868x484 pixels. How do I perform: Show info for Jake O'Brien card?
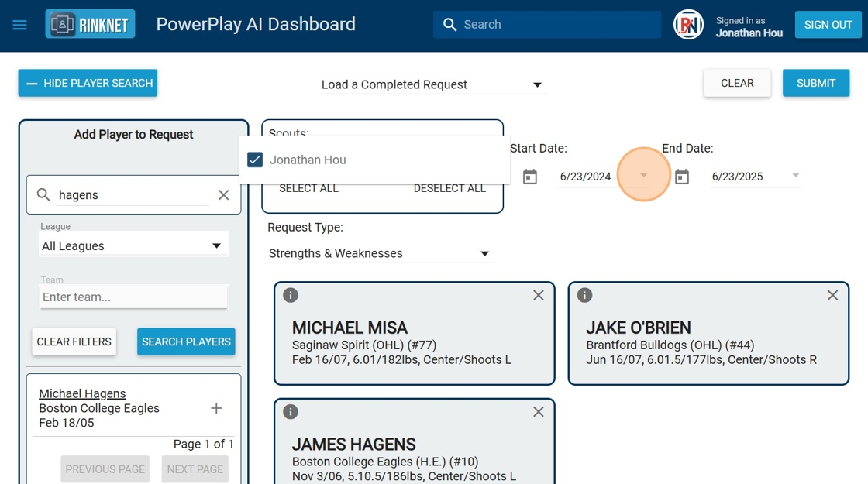tap(584, 295)
